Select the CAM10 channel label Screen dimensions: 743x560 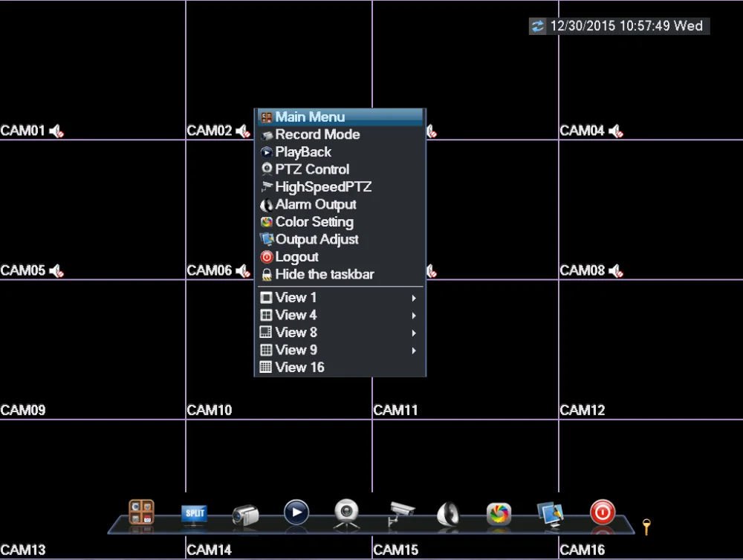point(210,410)
